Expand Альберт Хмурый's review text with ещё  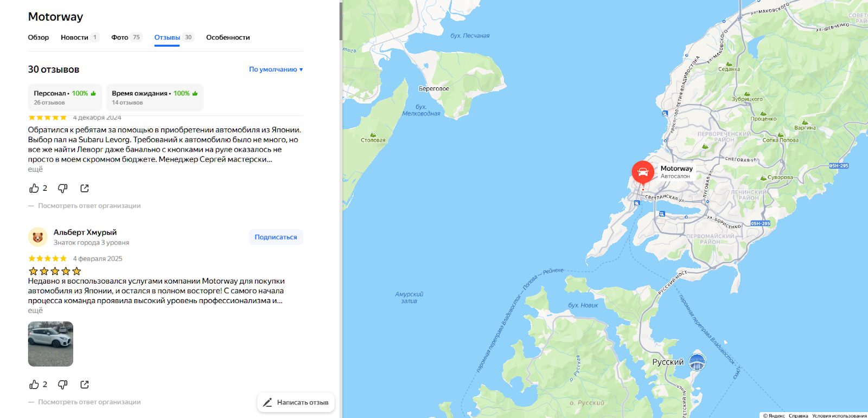click(x=35, y=311)
